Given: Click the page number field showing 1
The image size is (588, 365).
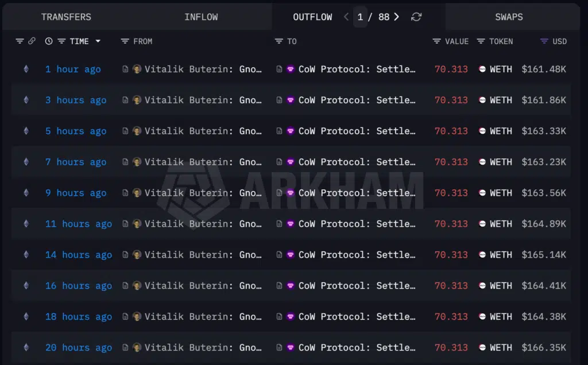Looking at the screenshot, I should click(x=361, y=17).
